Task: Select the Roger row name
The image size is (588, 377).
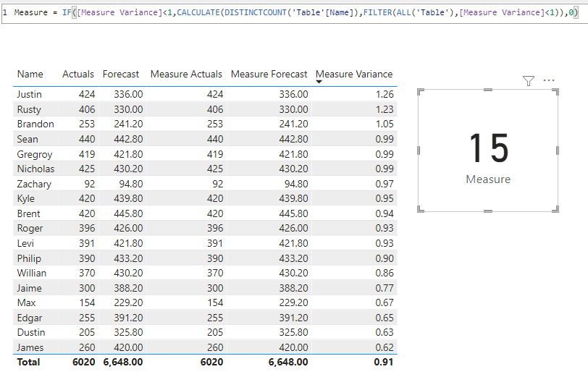Action: (x=30, y=228)
